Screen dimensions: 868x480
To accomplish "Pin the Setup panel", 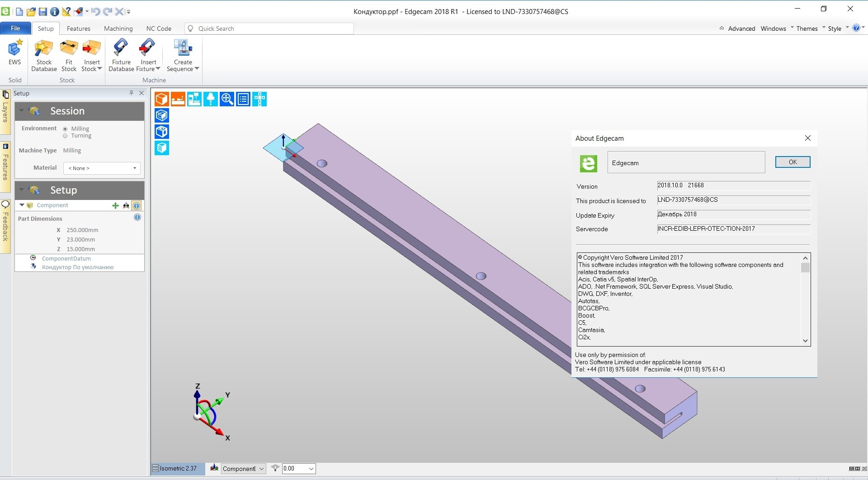I will (x=131, y=93).
